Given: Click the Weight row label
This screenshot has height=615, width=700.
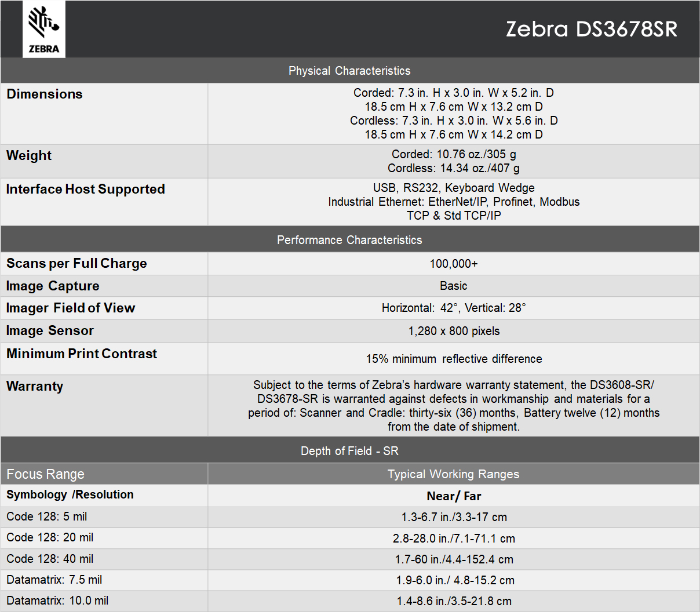Looking at the screenshot, I should point(29,155).
